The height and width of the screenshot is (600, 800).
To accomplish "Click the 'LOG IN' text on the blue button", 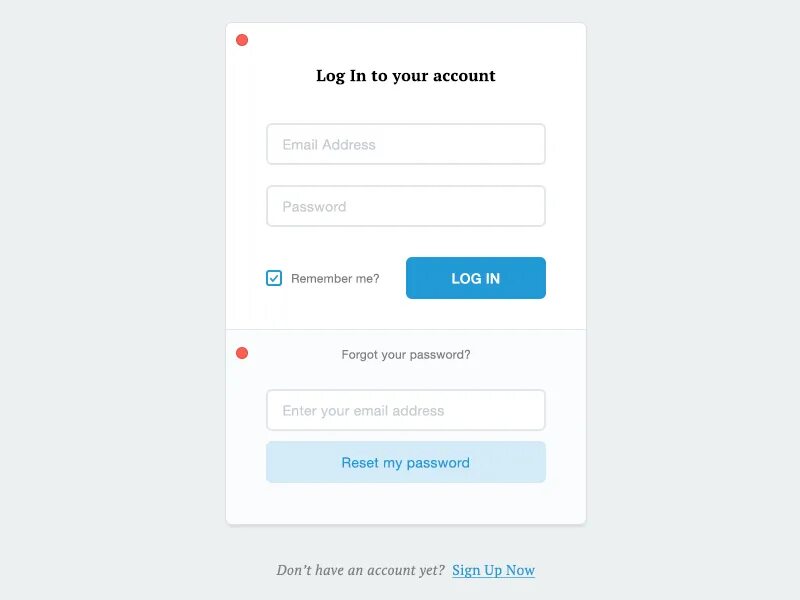I will click(476, 279).
